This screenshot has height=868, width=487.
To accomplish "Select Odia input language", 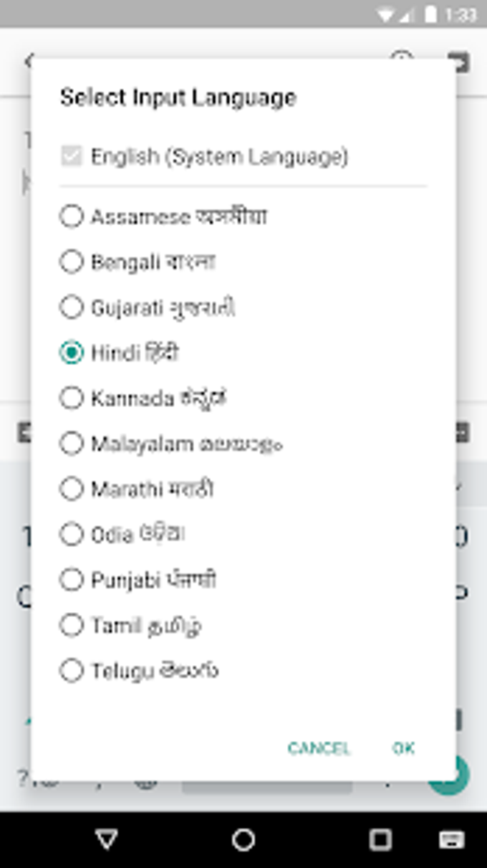I will (x=72, y=534).
